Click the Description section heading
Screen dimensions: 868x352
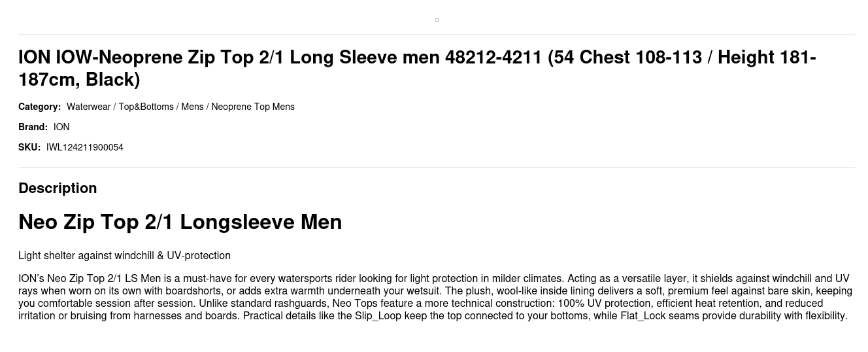click(58, 188)
